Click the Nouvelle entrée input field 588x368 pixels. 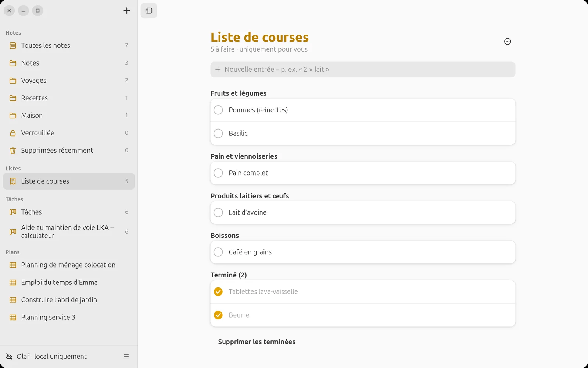(x=363, y=70)
